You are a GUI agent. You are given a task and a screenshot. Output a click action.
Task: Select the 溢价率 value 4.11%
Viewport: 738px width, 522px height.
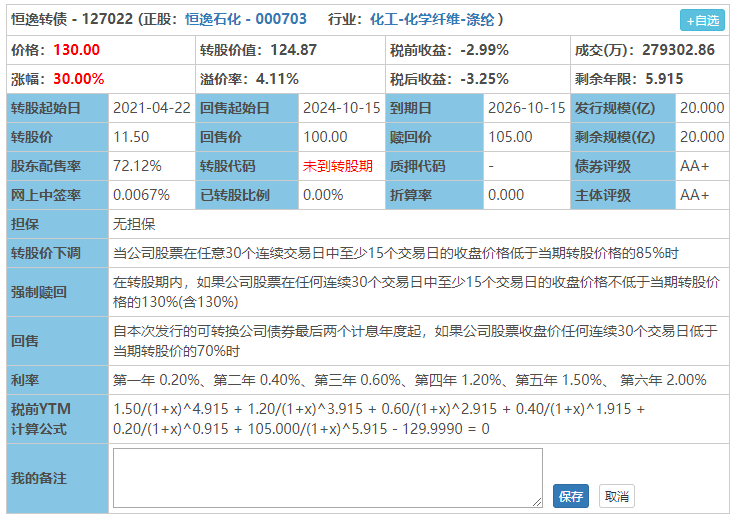(277, 79)
